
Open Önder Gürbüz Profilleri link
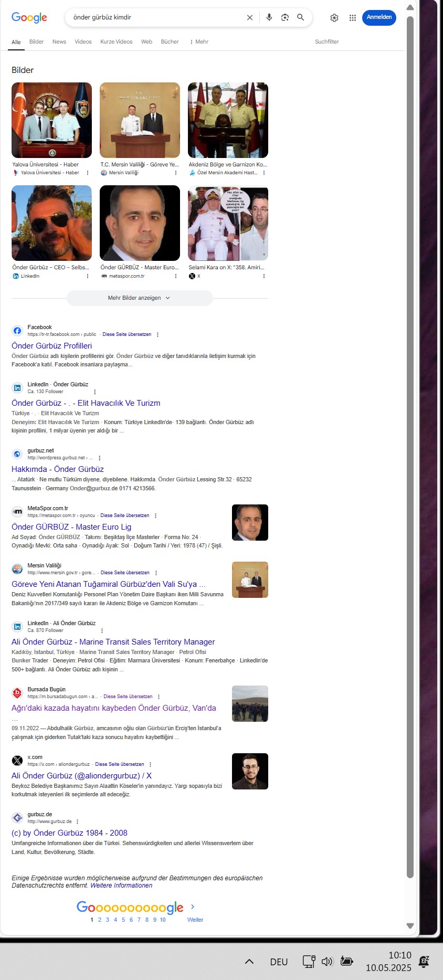pos(51,346)
